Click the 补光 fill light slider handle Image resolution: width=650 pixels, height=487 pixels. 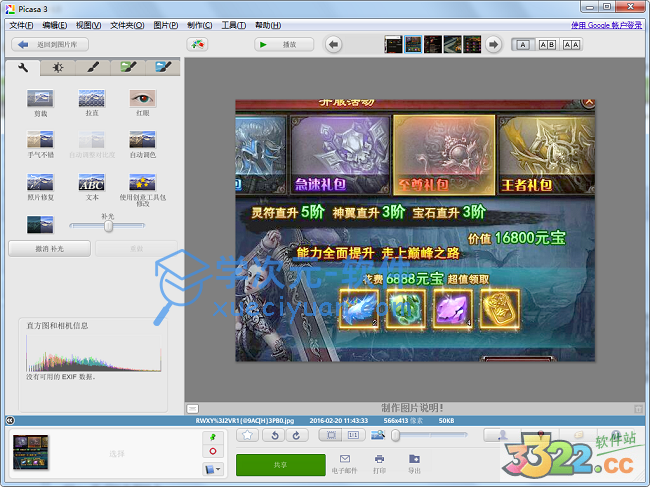click(108, 226)
